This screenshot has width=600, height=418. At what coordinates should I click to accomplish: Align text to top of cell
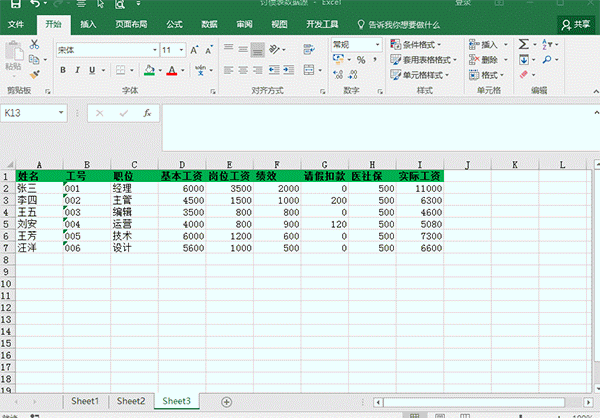[228, 47]
